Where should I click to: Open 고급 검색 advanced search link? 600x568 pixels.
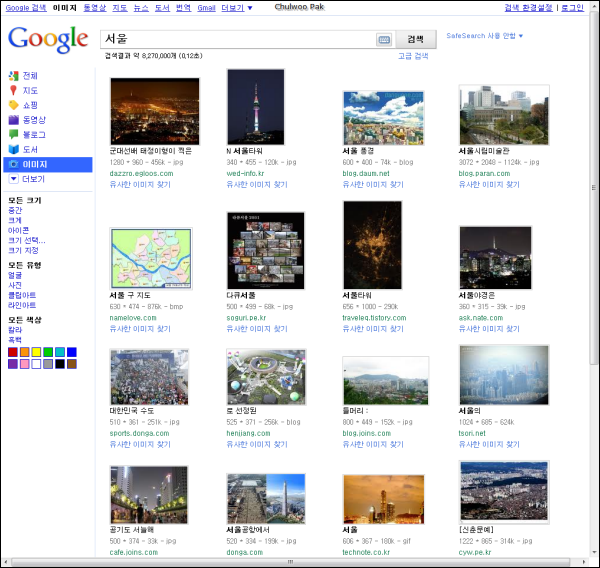tap(413, 56)
